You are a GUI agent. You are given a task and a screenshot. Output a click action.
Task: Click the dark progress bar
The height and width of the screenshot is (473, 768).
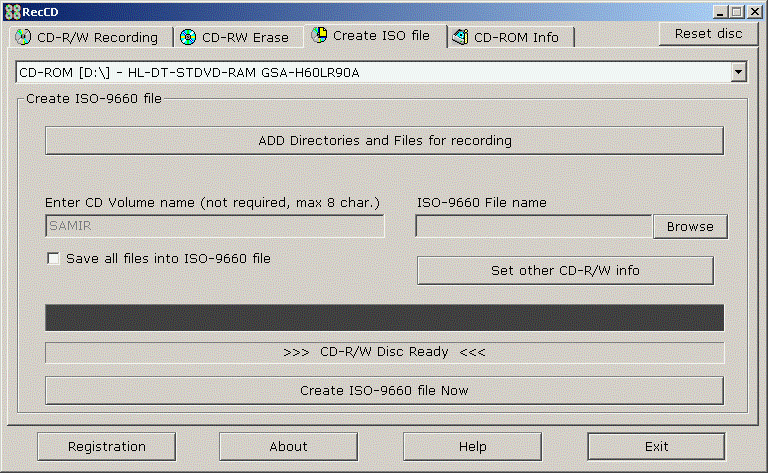[384, 317]
